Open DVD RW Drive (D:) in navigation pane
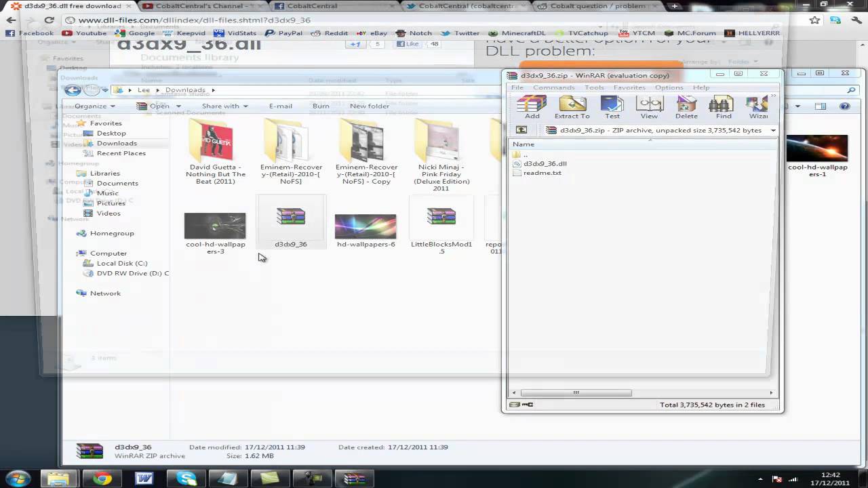Image resolution: width=868 pixels, height=488 pixels. point(132,273)
